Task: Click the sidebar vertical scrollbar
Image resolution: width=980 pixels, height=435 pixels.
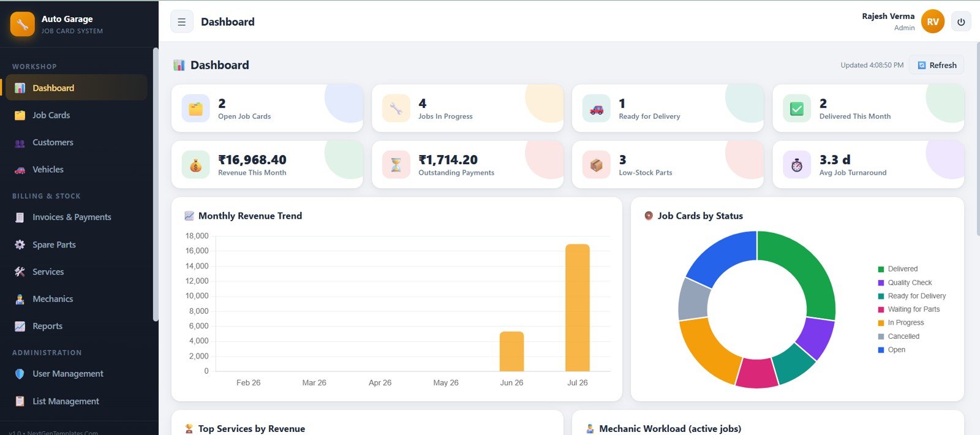Action: tap(156, 184)
